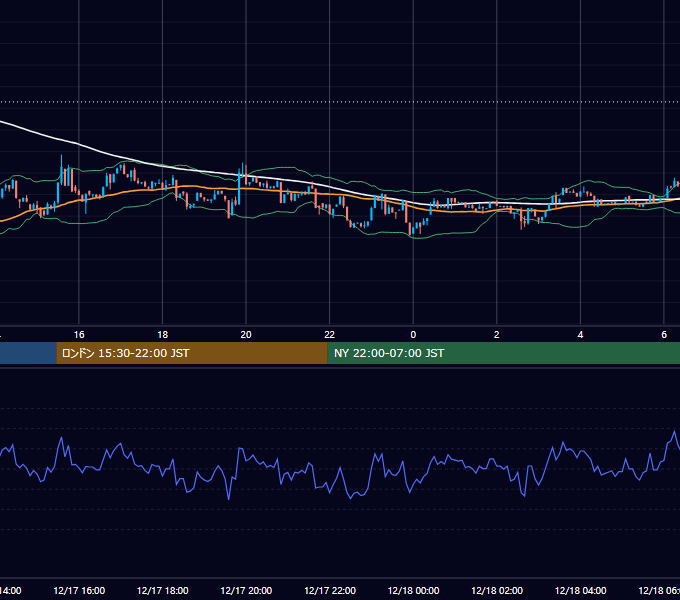Click the 12/17 18:00 bottom axis label
The image size is (680, 600).
click(163, 590)
